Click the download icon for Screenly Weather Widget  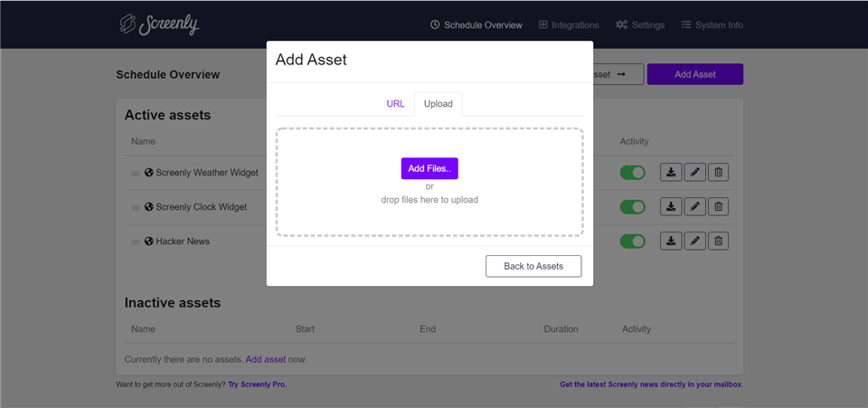click(671, 172)
